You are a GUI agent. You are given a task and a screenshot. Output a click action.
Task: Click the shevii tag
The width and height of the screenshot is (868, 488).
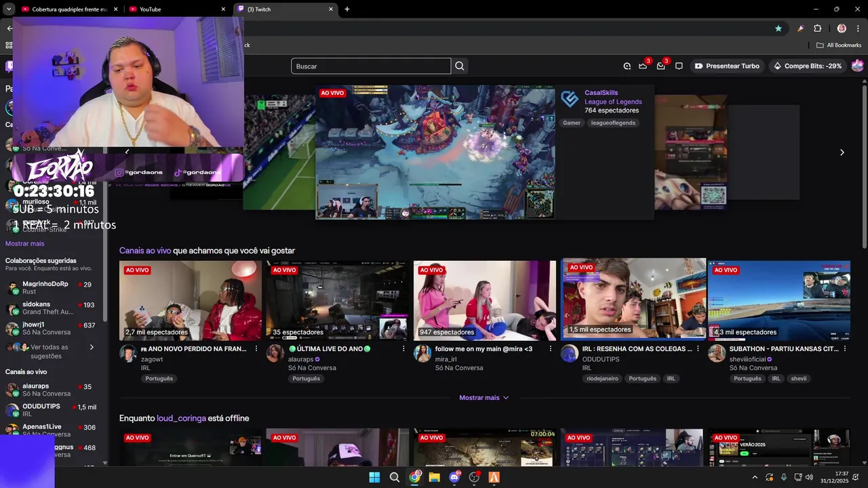(x=799, y=378)
